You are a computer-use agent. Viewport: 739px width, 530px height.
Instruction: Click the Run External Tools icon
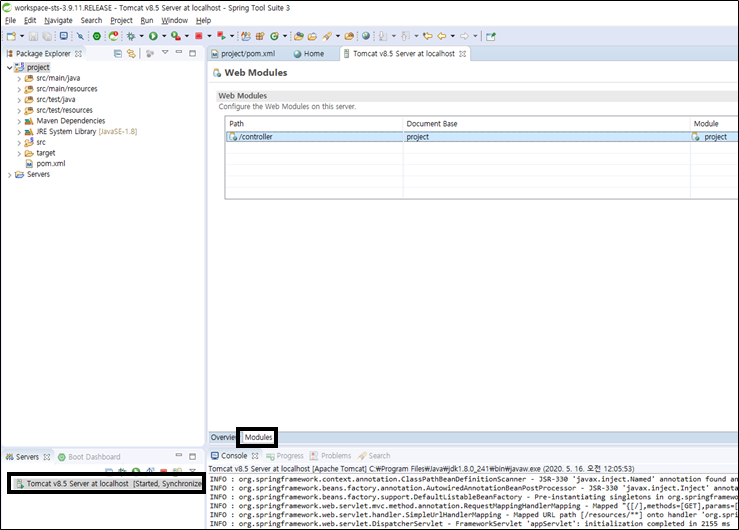[x=176, y=36]
